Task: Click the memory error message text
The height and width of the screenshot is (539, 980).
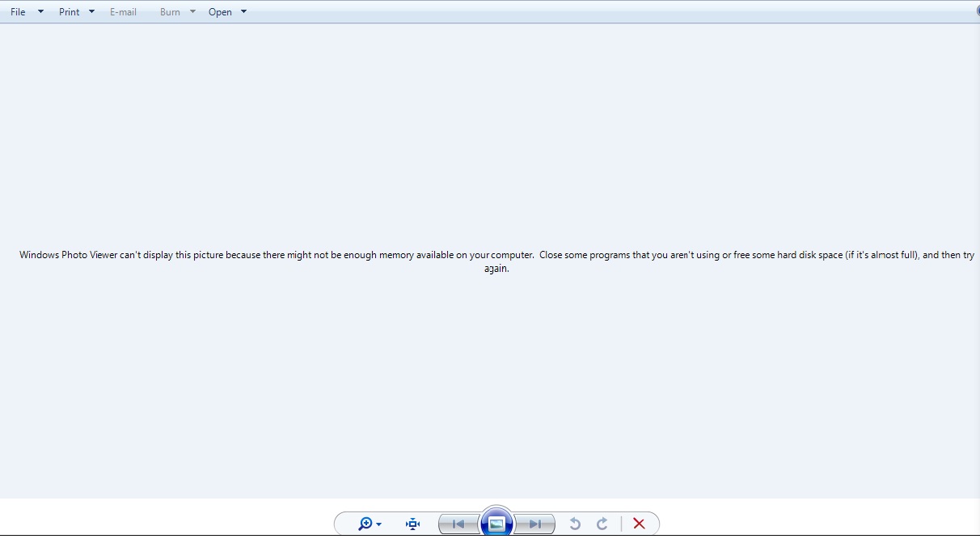Action: [x=496, y=261]
